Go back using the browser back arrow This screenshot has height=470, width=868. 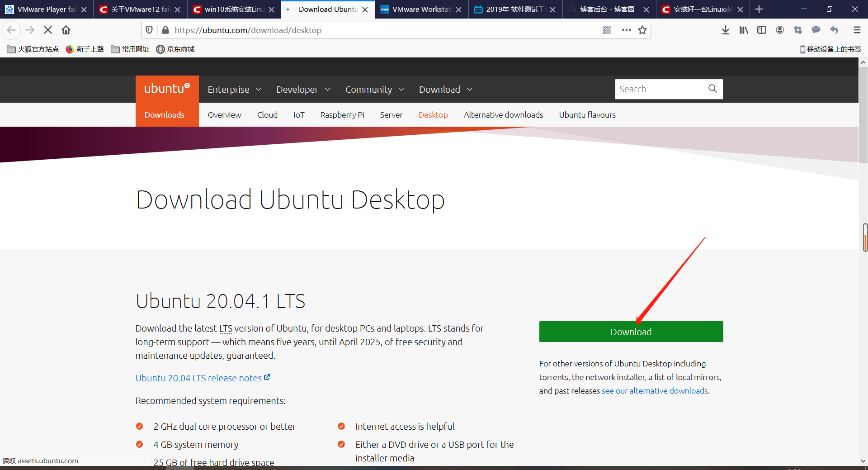pyautogui.click(x=11, y=30)
